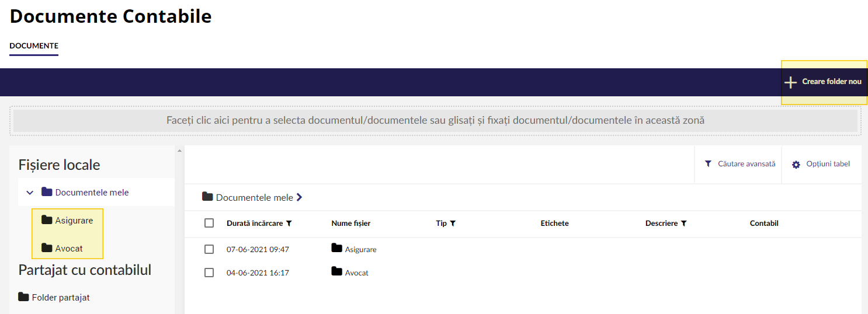Click the Documentele mele sidebar folder icon
This screenshot has height=314, width=868.
pyautogui.click(x=47, y=192)
